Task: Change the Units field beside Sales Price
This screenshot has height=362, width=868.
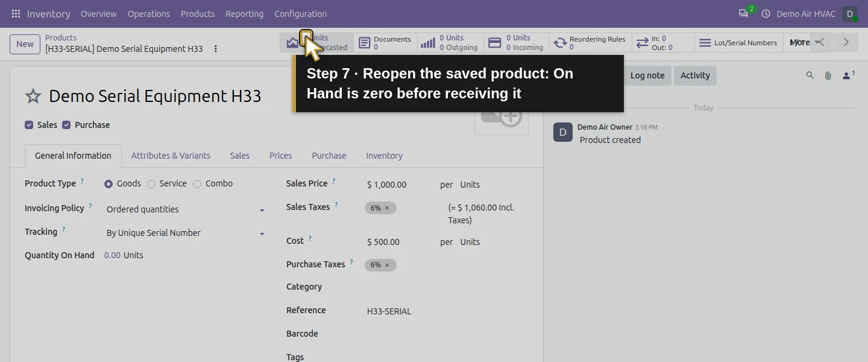Action: 470,185
